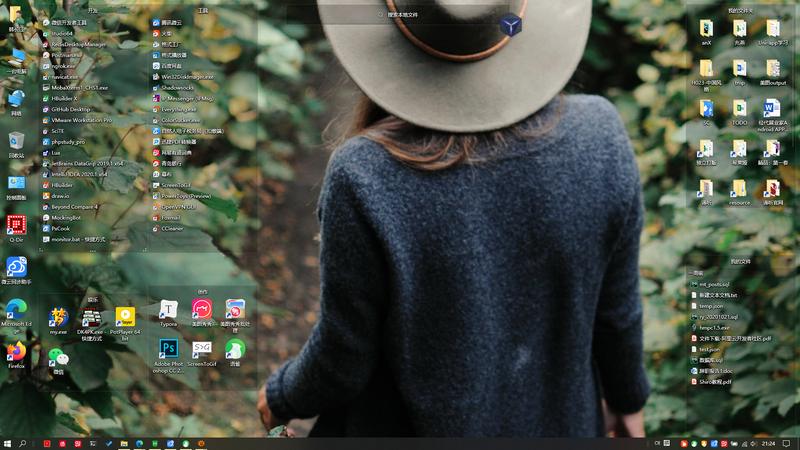
Task: Open MockingBot shortcut
Action: [x=62, y=217]
